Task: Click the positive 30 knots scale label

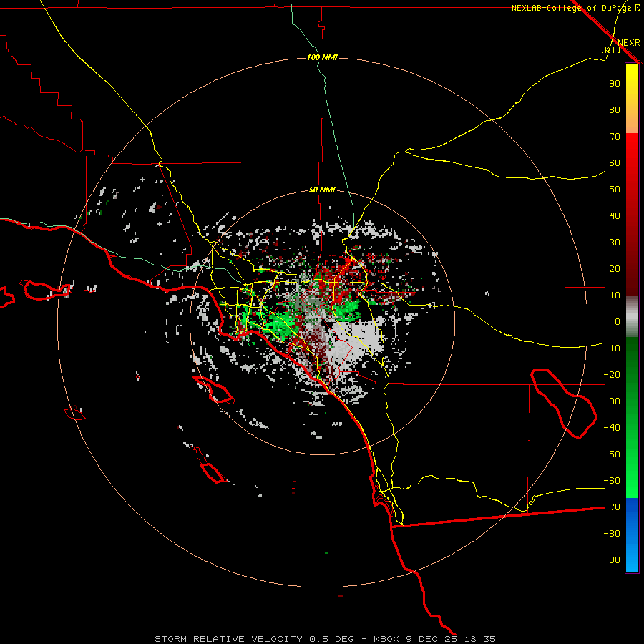Action: tap(615, 243)
